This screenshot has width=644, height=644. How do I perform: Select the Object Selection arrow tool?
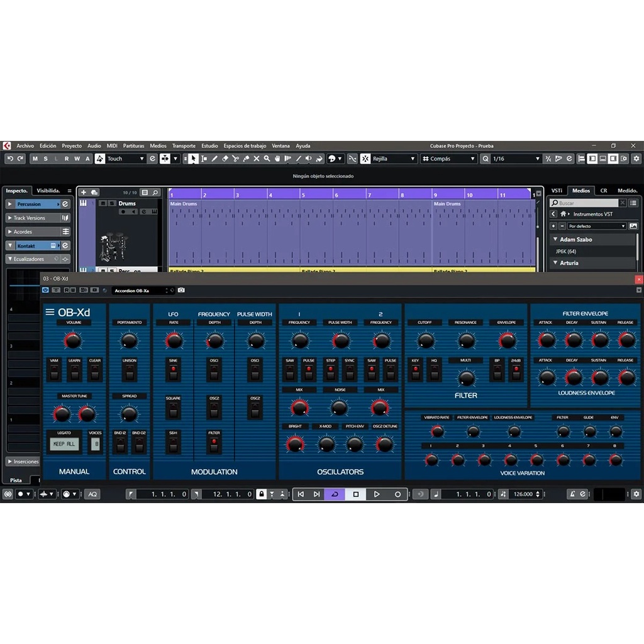click(194, 158)
